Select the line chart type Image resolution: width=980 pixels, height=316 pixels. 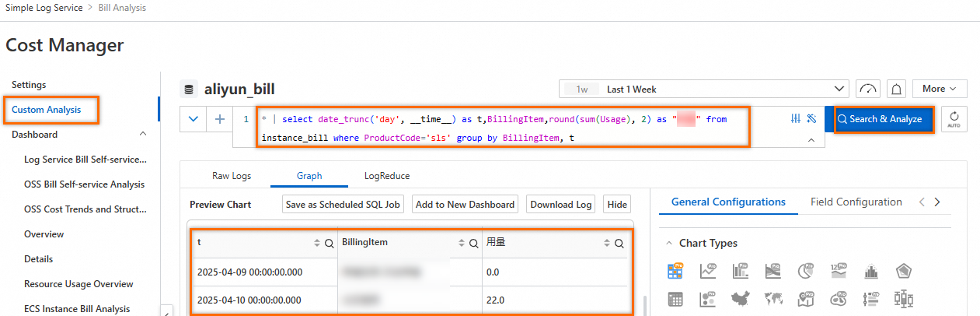click(x=707, y=271)
